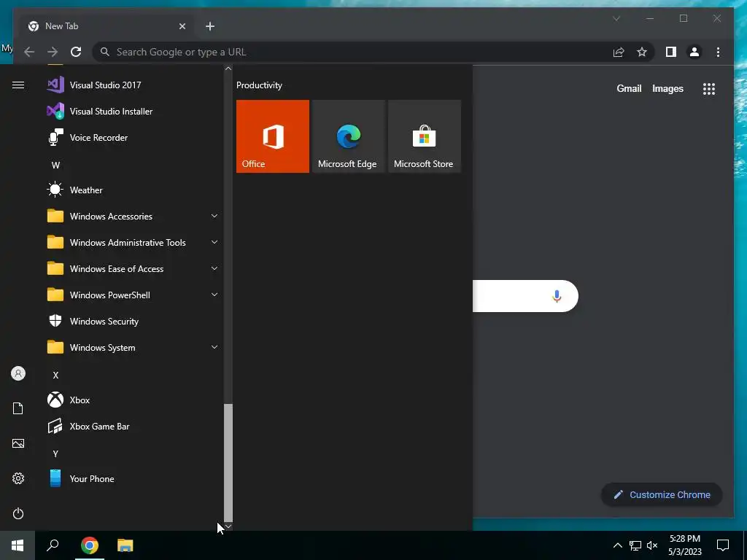Launch the Xbox app
Image resolution: width=747 pixels, height=560 pixels.
[x=133, y=400]
